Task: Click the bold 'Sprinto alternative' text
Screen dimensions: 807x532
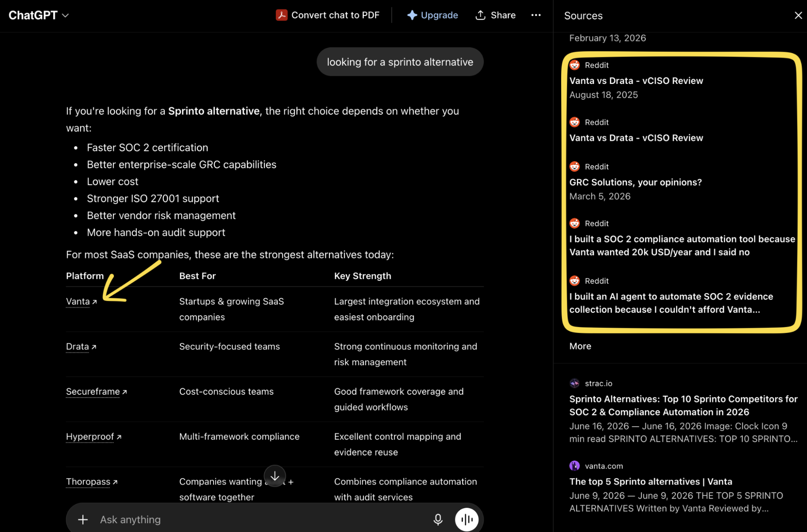Action: pos(214,111)
